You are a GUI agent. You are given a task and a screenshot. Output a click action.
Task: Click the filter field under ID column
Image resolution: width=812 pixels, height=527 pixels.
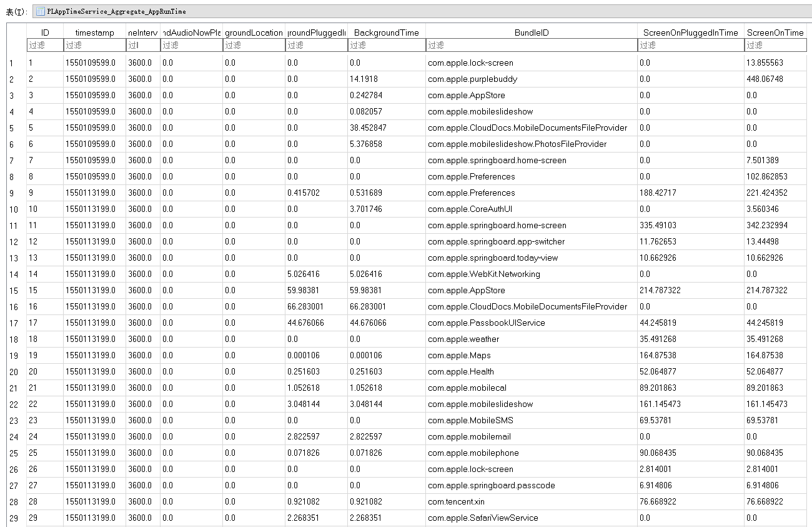click(45, 45)
